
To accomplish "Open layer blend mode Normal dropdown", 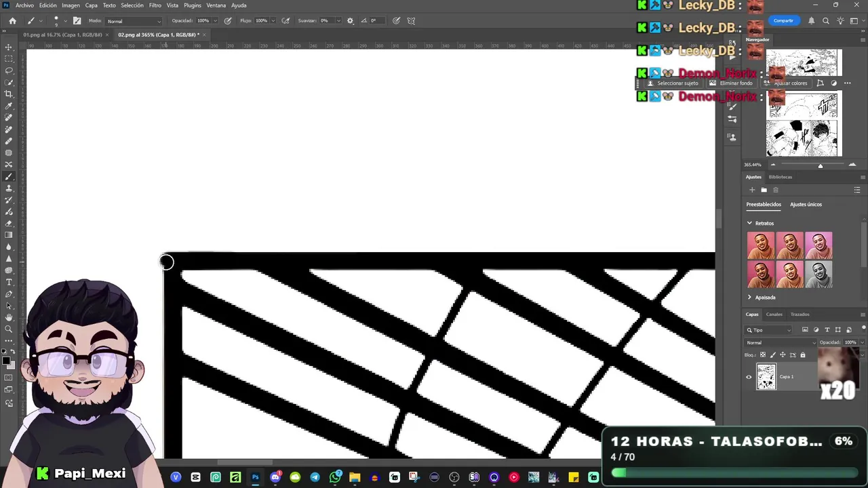I will pos(779,342).
